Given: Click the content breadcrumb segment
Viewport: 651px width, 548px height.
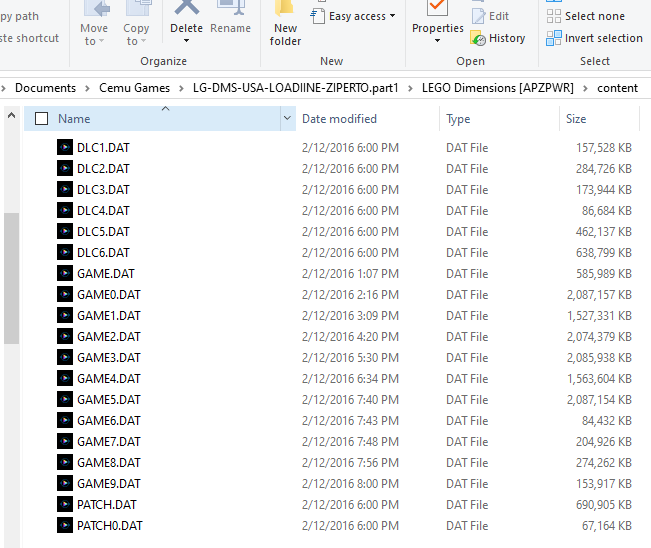Looking at the screenshot, I should 617,88.
